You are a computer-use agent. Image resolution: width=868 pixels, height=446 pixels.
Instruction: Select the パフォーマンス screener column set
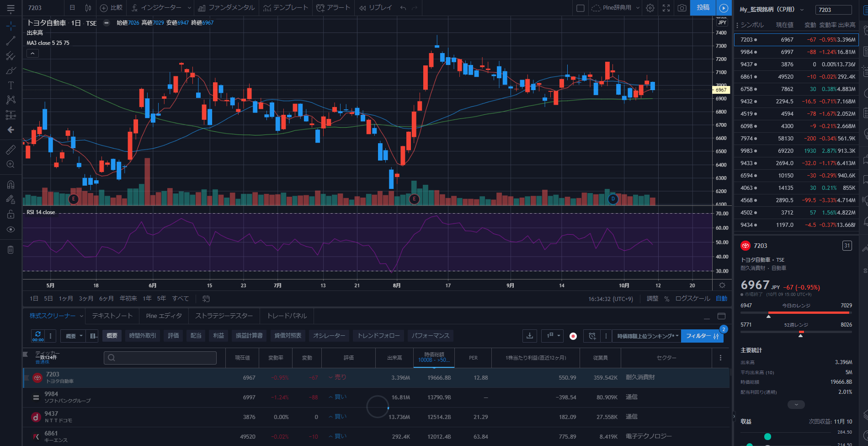coord(430,336)
